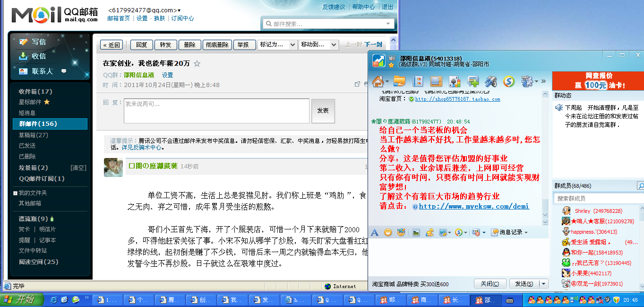The height and width of the screenshot is (307, 644).
Task: Select 群邮件(156) folder
Action: click(50, 124)
